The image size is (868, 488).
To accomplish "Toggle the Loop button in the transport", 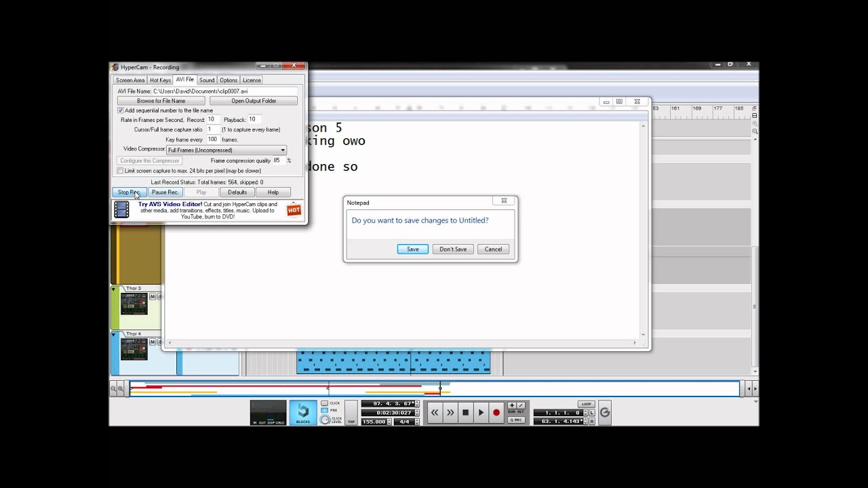I will pos(587,404).
